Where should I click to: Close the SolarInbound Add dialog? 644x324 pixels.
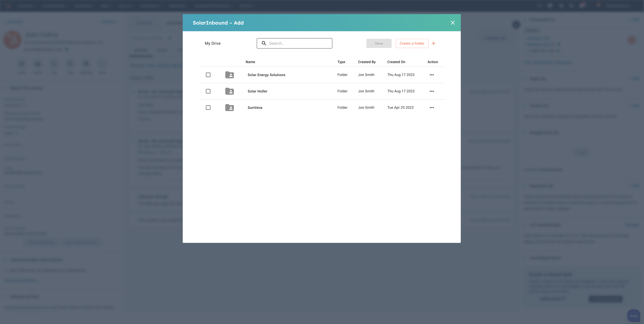452,23
